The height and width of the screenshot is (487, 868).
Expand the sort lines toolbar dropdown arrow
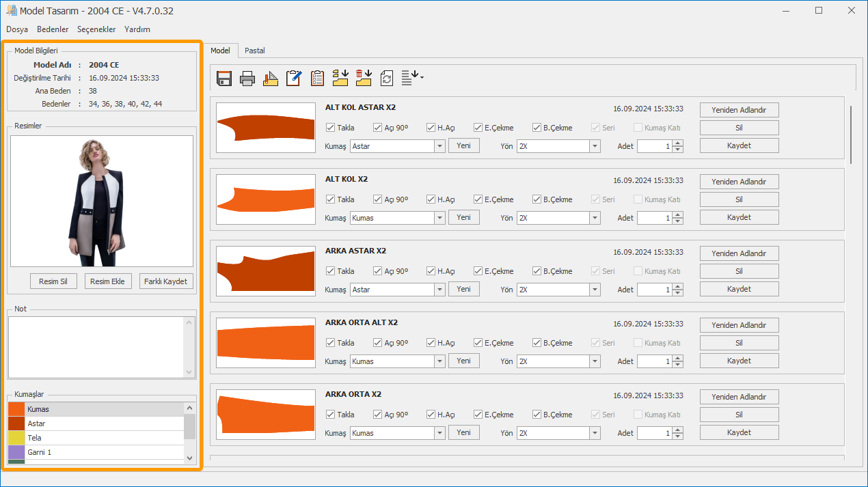click(x=422, y=78)
